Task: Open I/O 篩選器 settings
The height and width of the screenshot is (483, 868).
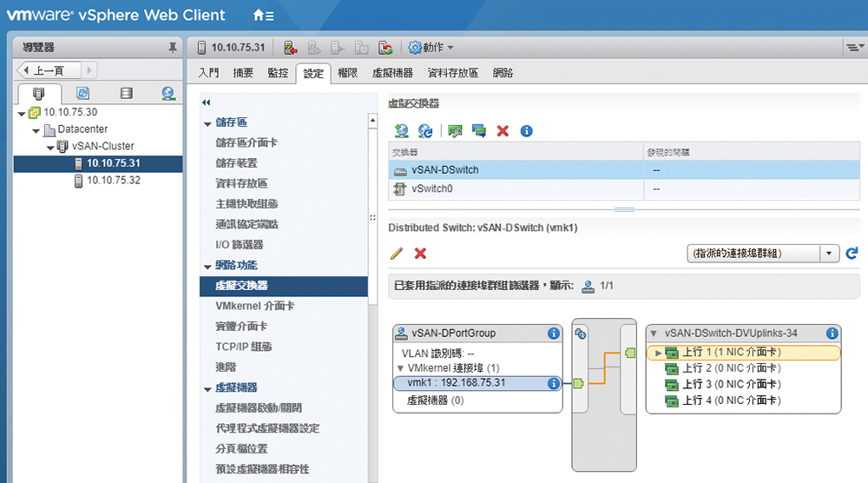Action: pos(240,245)
